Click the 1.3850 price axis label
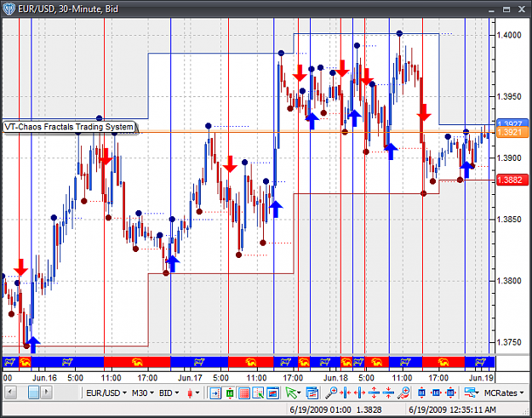This screenshot has width=532, height=418. coord(509,219)
